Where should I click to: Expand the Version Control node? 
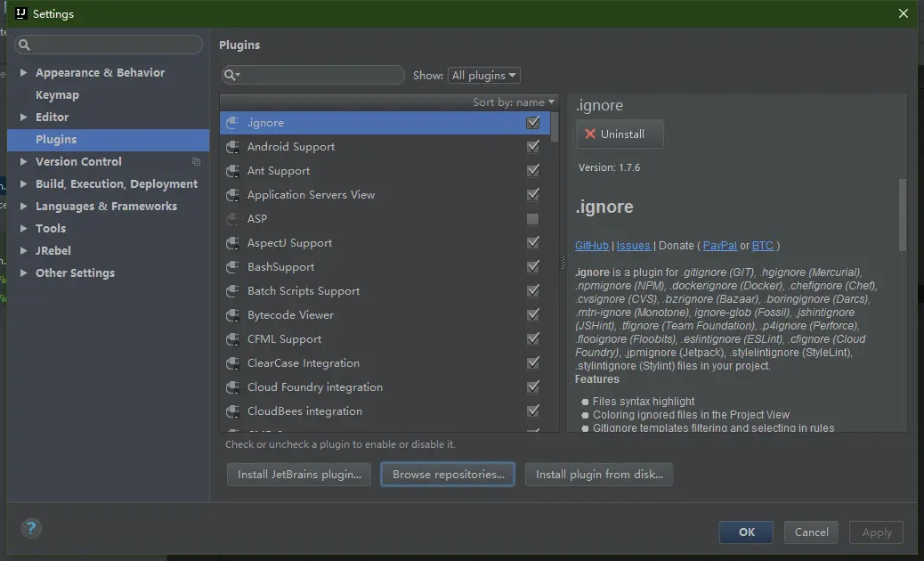[x=23, y=161]
